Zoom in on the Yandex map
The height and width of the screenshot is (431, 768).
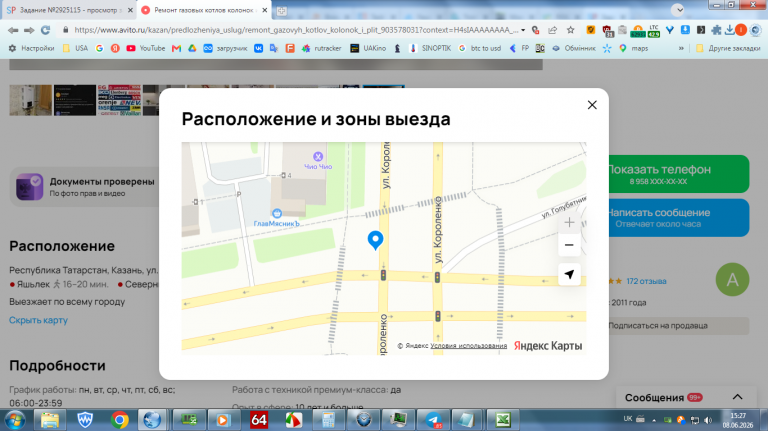[x=569, y=223]
